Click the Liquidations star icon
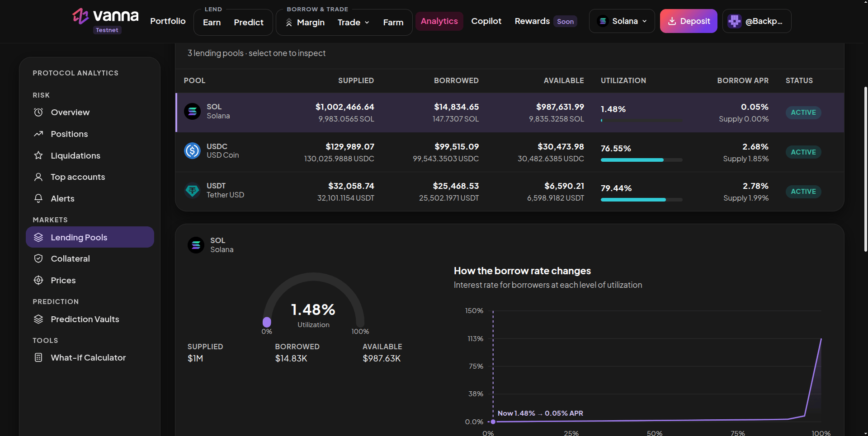The height and width of the screenshot is (436, 868). [38, 155]
